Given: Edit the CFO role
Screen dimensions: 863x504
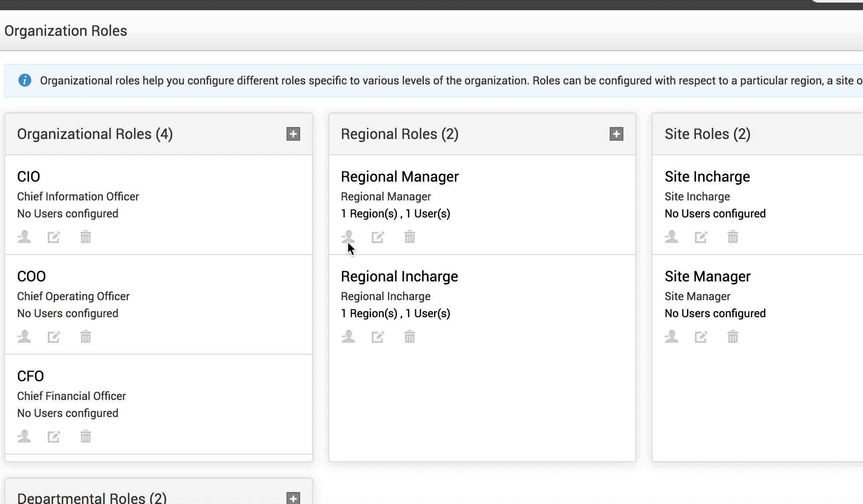Looking at the screenshot, I should (54, 436).
